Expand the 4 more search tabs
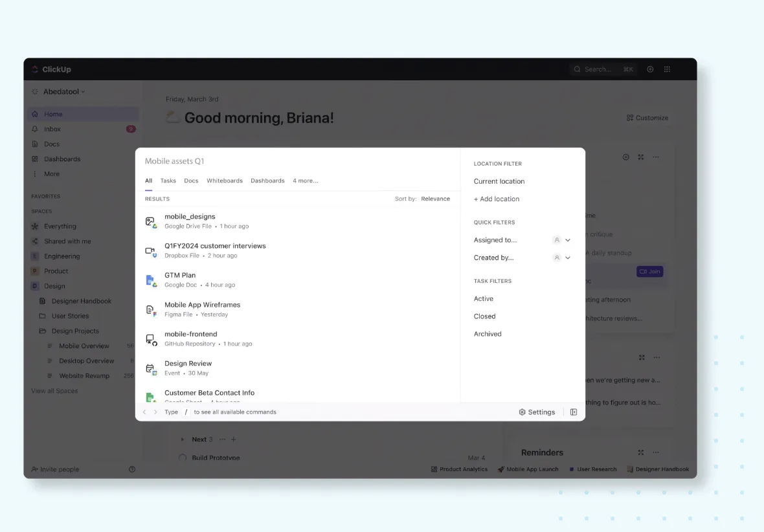 [306, 181]
